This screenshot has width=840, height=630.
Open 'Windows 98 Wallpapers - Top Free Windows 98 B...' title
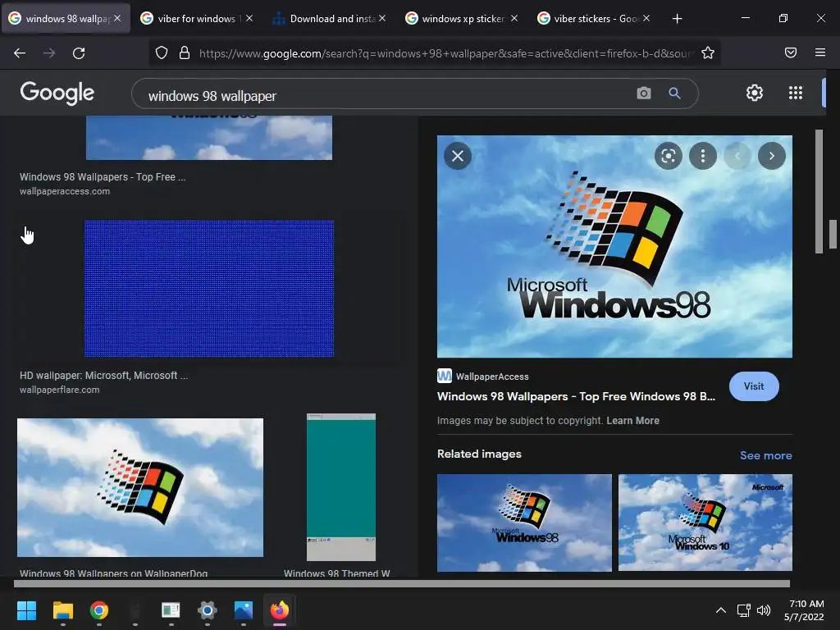click(x=576, y=396)
